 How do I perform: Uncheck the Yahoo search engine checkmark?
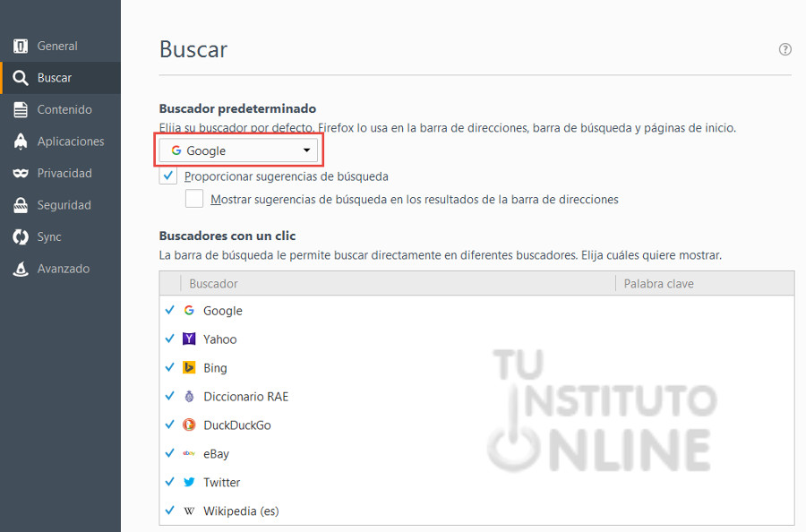coord(170,339)
